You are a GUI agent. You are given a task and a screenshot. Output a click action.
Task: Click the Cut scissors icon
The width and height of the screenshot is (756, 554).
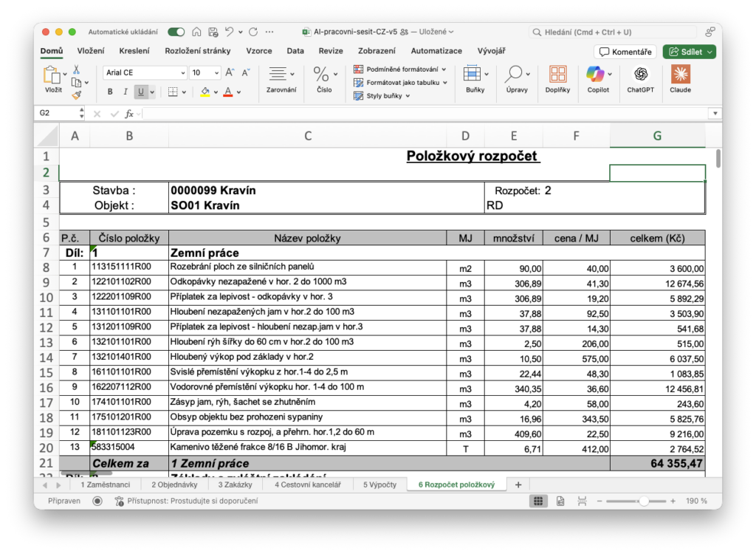coord(76,69)
